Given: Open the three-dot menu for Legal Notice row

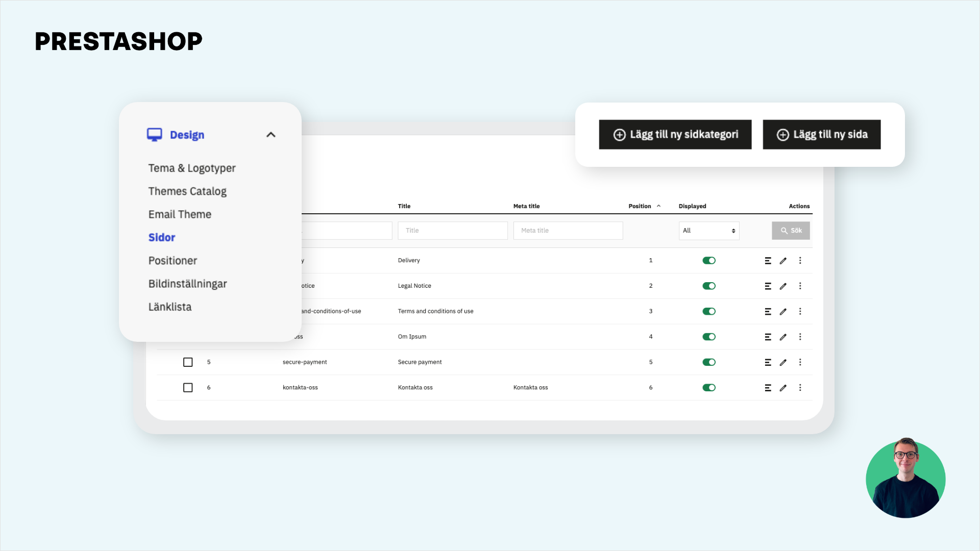Looking at the screenshot, I should (800, 286).
